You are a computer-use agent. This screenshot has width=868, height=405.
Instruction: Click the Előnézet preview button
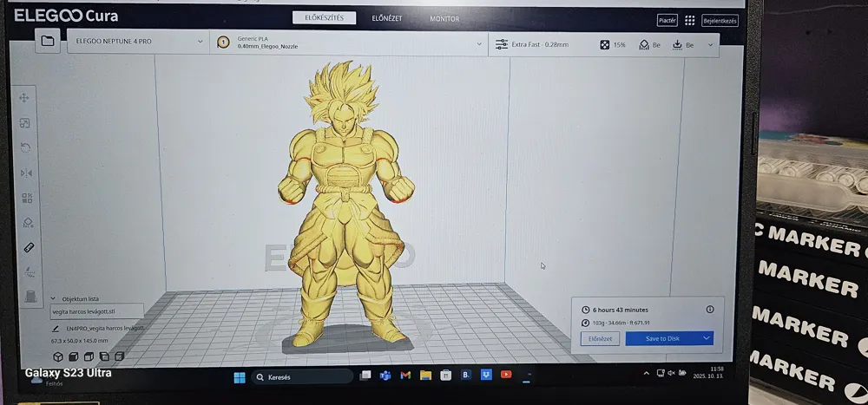[600, 338]
